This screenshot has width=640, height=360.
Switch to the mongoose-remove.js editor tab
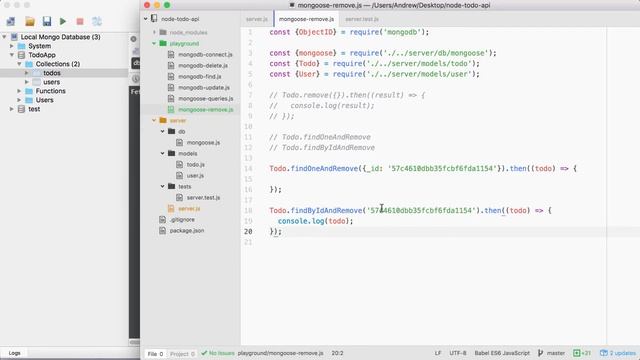coord(306,19)
